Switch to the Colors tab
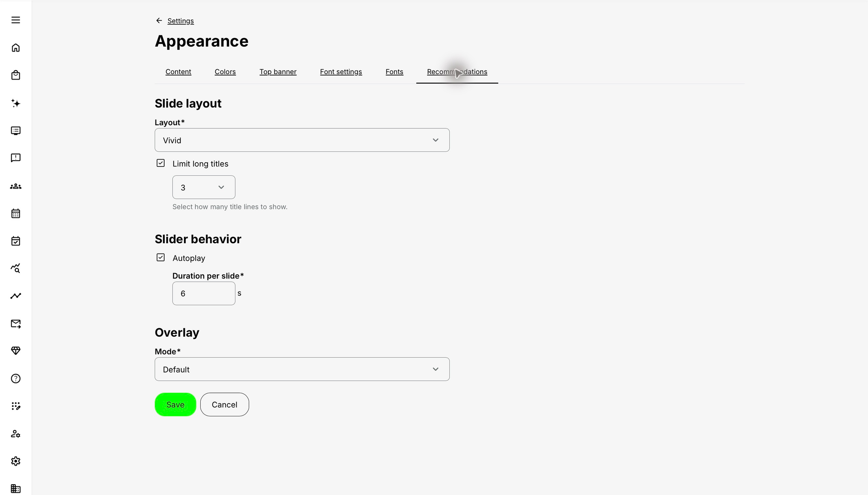 [x=225, y=72]
